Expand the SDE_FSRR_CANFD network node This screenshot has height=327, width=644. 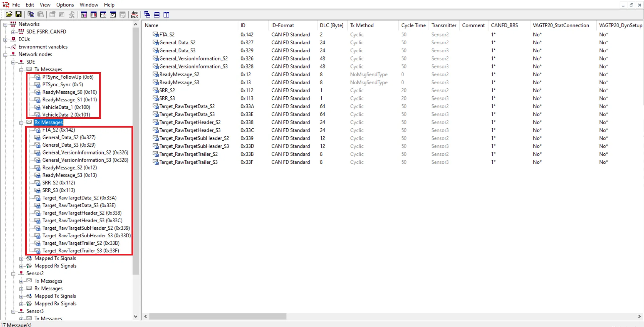(13, 32)
